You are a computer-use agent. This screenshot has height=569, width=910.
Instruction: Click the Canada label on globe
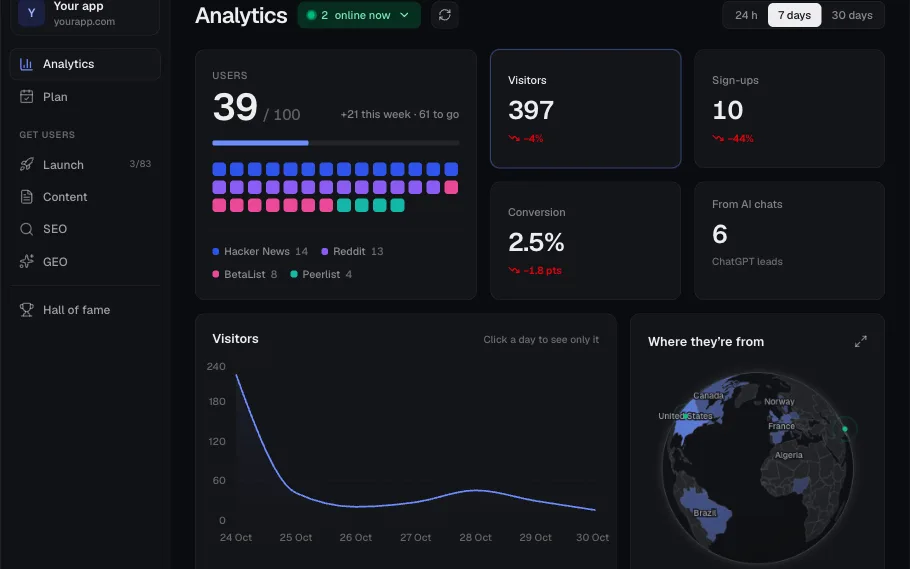[x=708, y=395]
